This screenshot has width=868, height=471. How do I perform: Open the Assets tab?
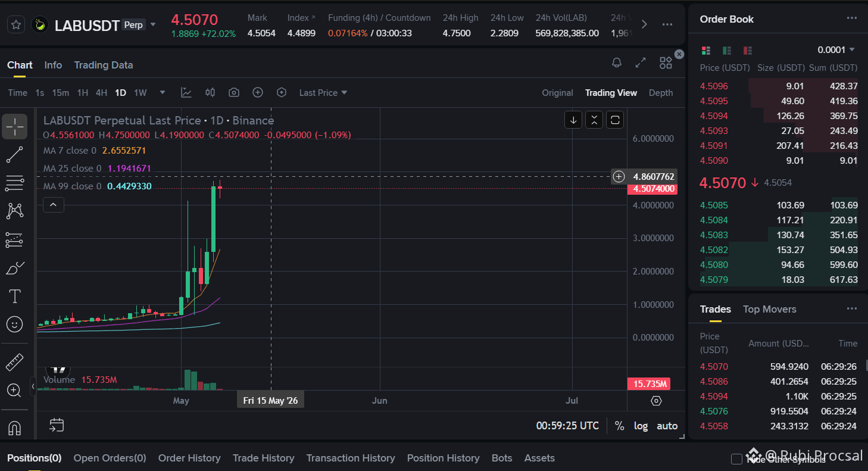click(539, 458)
